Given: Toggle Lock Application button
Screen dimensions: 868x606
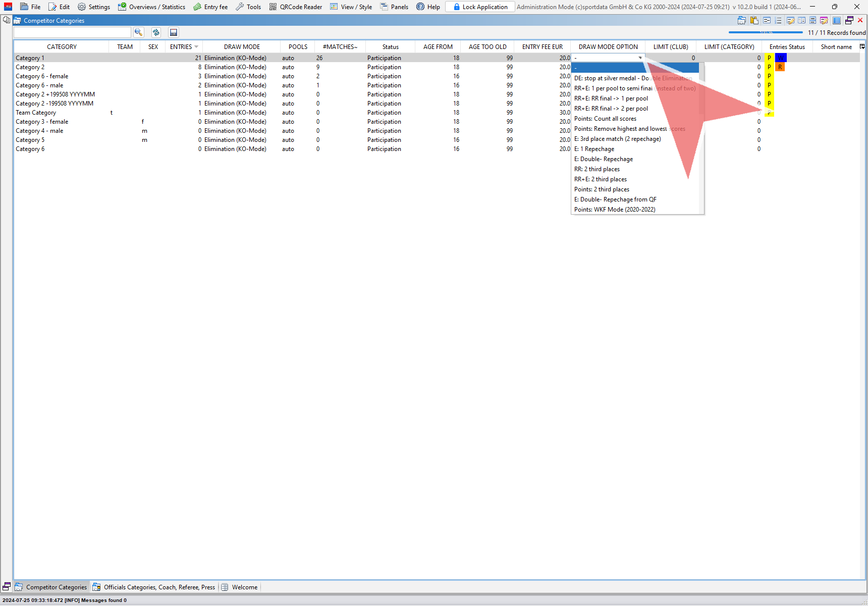Looking at the screenshot, I should click(x=480, y=7).
